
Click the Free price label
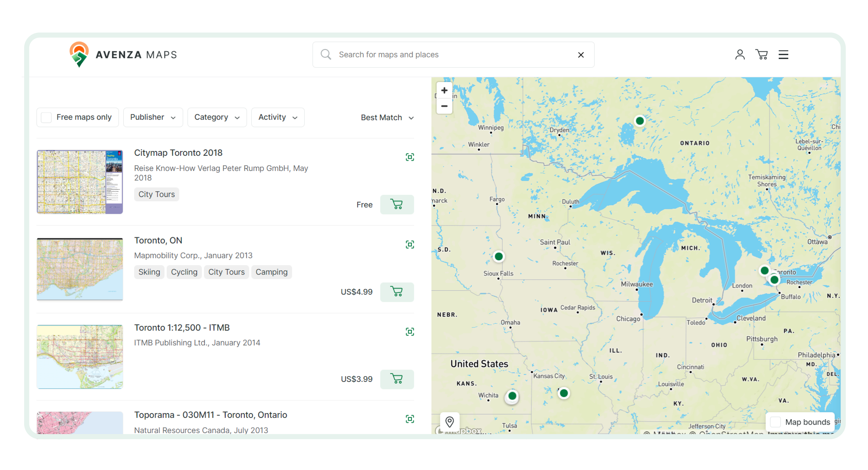pos(365,204)
